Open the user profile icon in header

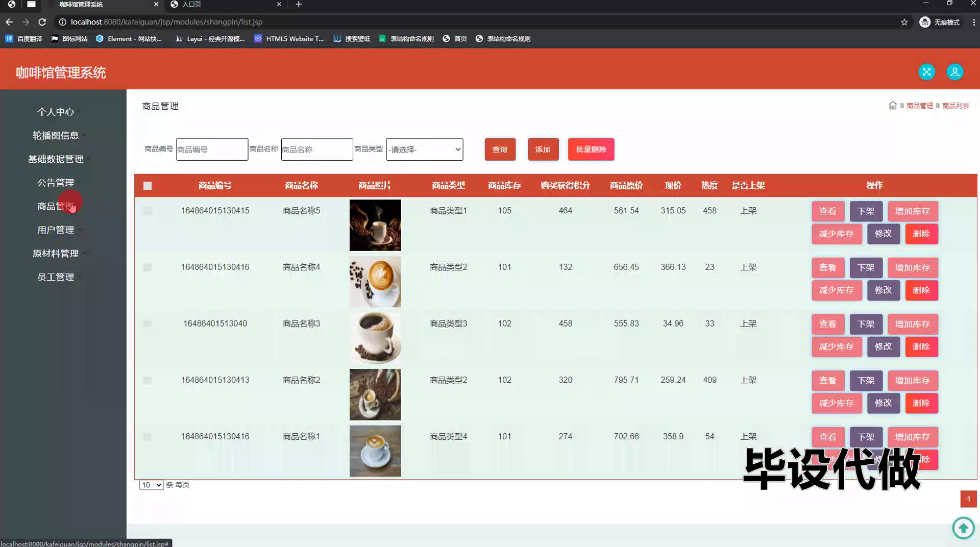click(x=954, y=72)
